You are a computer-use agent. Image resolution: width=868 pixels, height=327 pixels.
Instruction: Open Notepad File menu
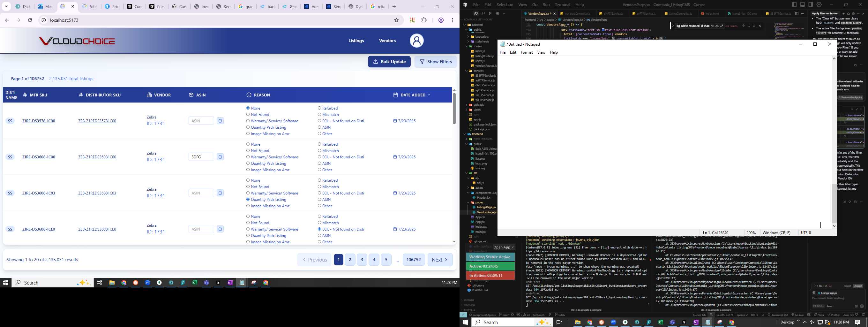(502, 52)
